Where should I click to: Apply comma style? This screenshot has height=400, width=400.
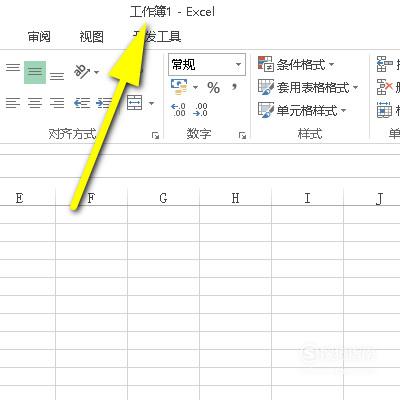pos(235,87)
